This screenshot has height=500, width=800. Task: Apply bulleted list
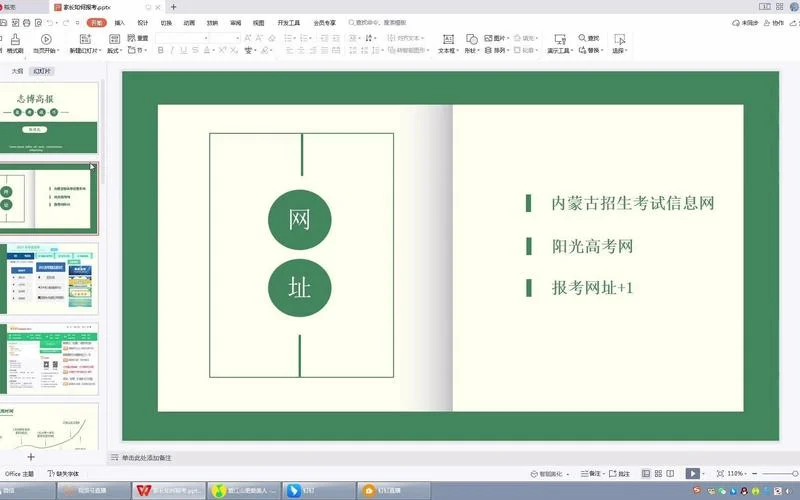[x=290, y=38]
